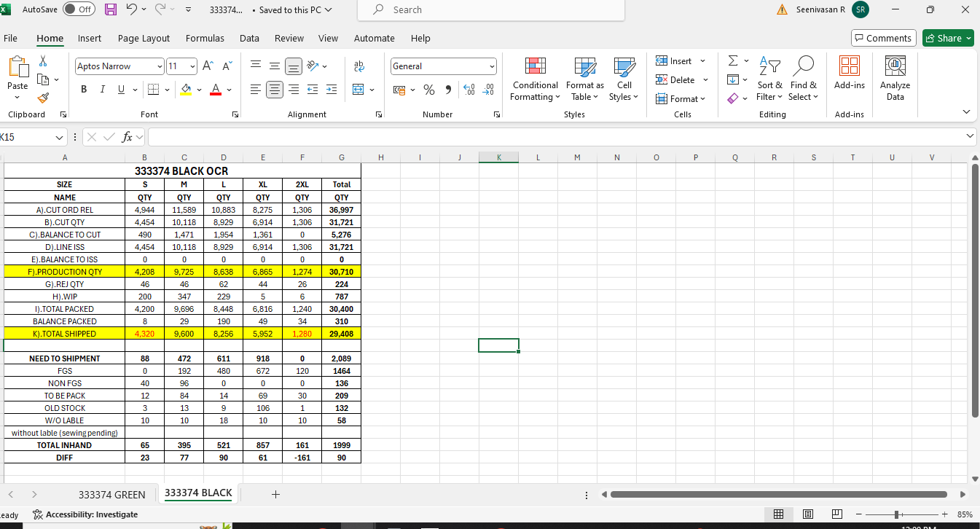Screen dimensions: 980x529
Task: Switch to the 333374 GREEN sheet
Action: click(111, 494)
